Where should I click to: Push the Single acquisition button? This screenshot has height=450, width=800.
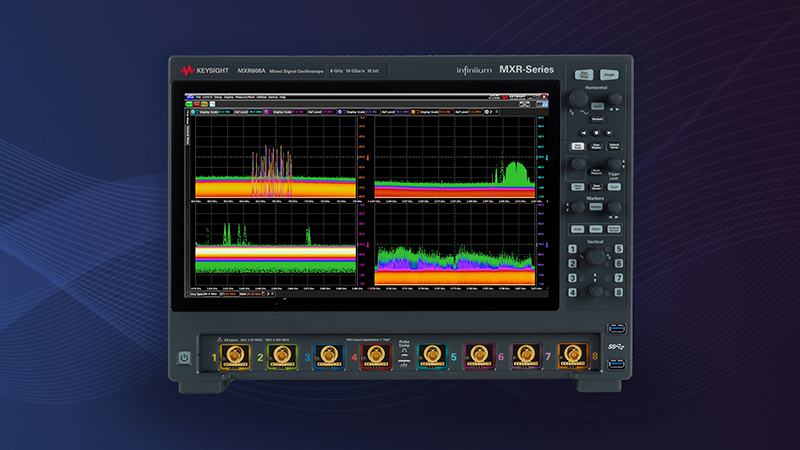click(x=609, y=74)
